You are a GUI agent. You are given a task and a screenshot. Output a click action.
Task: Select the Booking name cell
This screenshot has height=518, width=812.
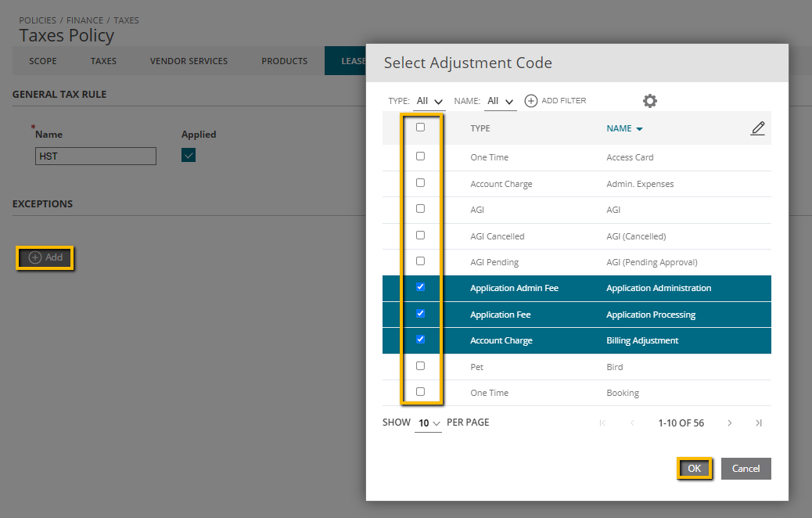click(x=623, y=393)
